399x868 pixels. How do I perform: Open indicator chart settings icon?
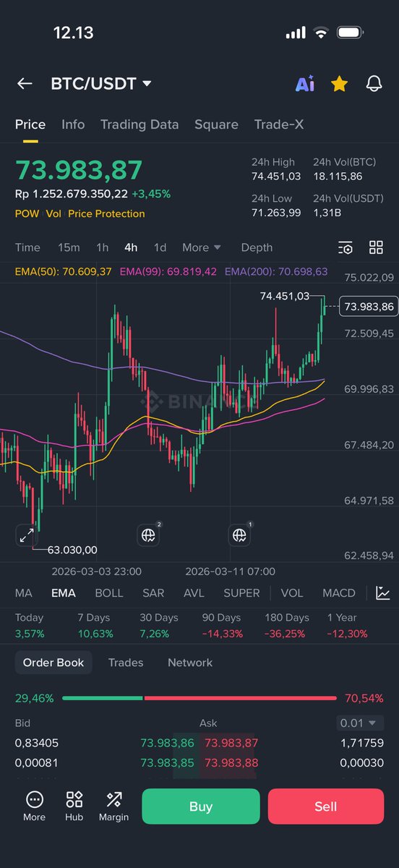point(383,593)
